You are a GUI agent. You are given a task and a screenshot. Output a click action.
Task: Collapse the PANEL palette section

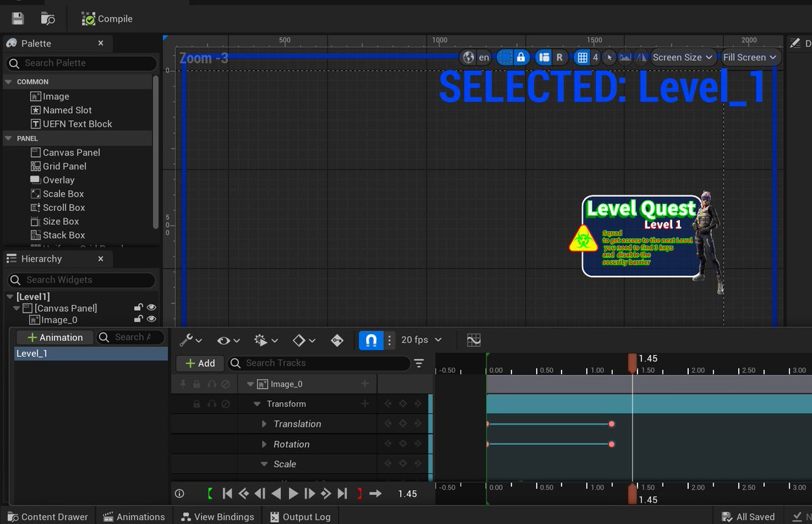[9, 138]
